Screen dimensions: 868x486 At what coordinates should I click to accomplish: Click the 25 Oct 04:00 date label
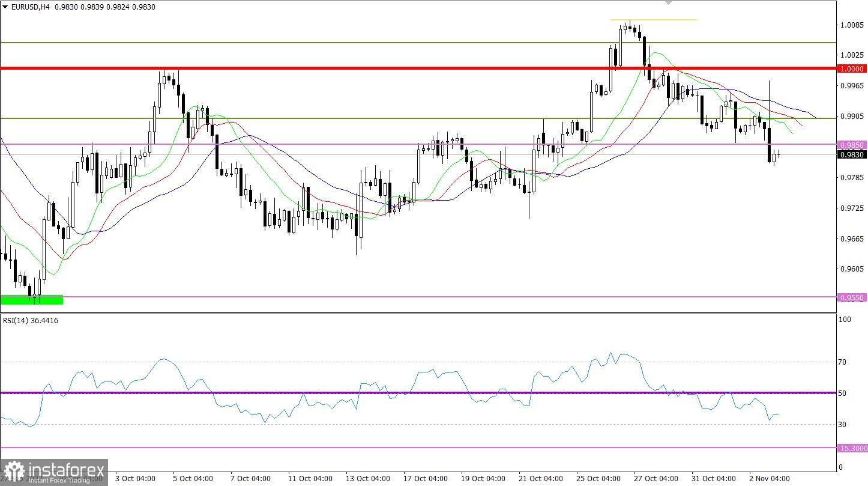pyautogui.click(x=598, y=479)
